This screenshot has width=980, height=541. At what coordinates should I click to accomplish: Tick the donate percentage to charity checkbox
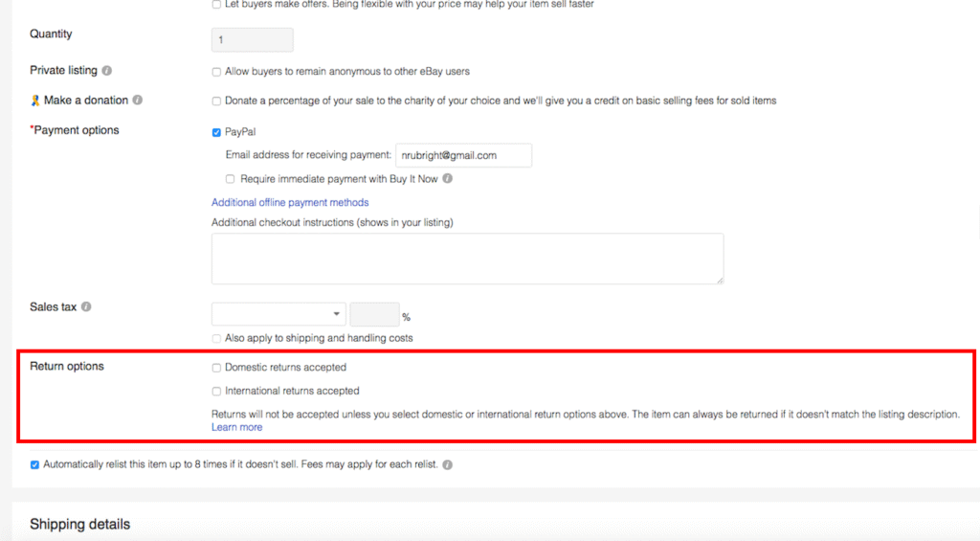coord(216,101)
